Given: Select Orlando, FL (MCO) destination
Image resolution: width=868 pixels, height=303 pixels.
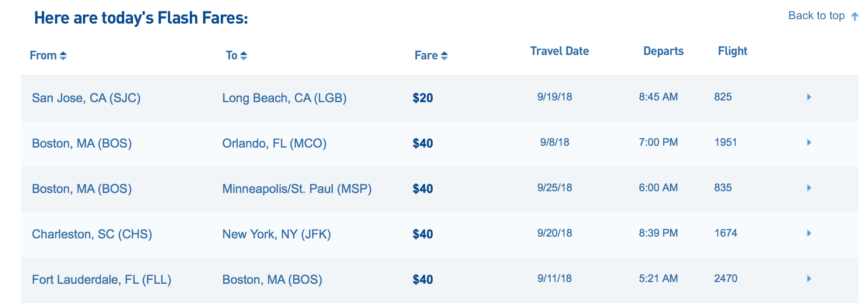Looking at the screenshot, I should pos(274,143).
